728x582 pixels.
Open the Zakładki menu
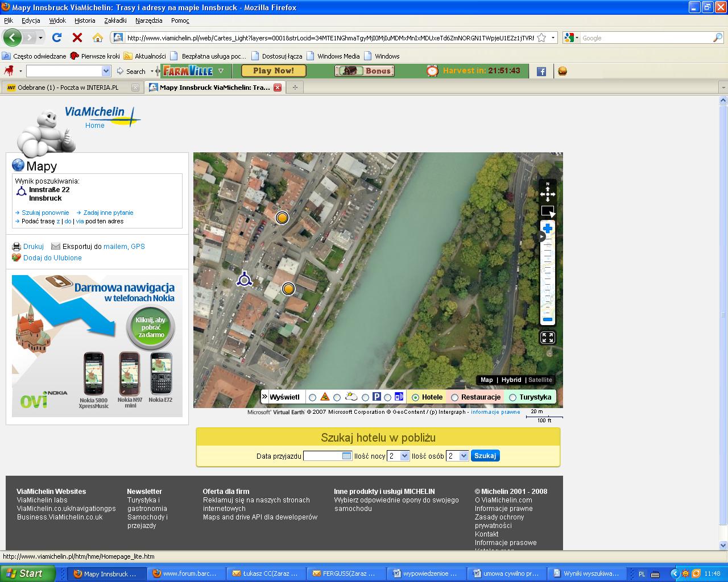click(115, 20)
